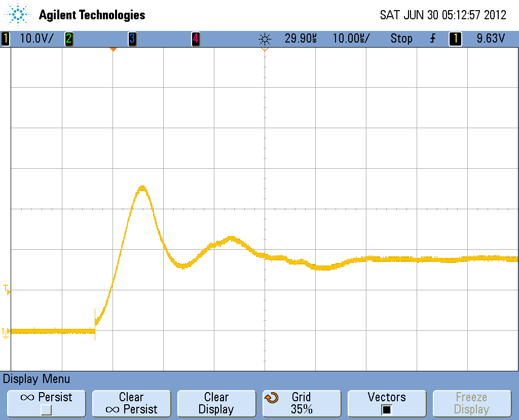The height and width of the screenshot is (420, 519).
Task: Click the rising edge trigger slope icon
Action: (x=432, y=39)
